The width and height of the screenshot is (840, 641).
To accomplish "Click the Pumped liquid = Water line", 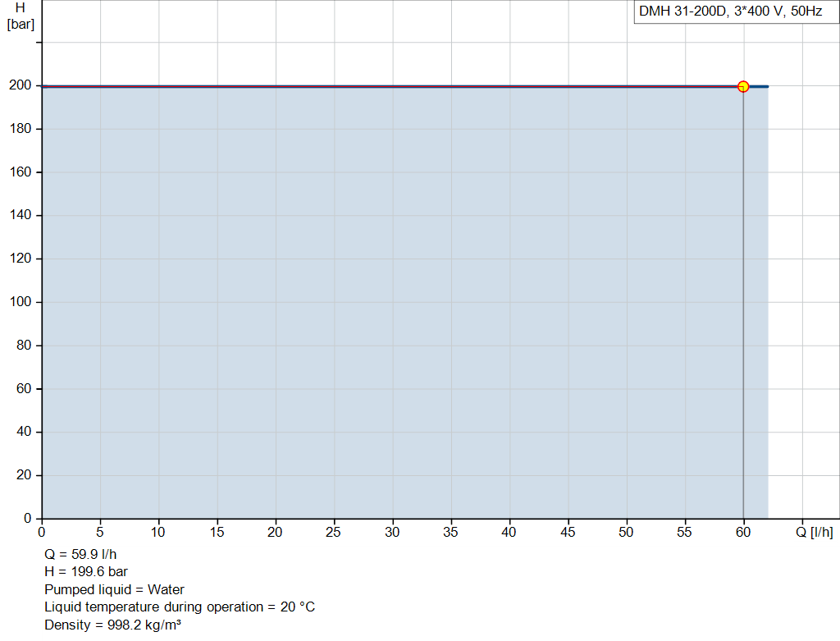I will pyautogui.click(x=114, y=589).
